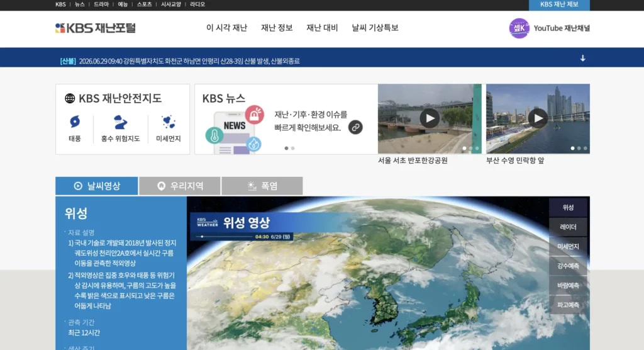Open the 뉴스 top bar link

[80, 4]
